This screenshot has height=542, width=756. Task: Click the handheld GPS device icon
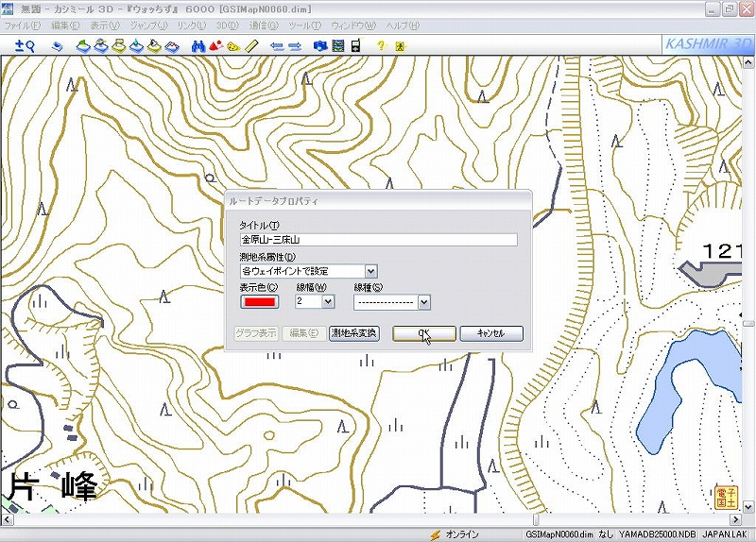pos(356,46)
